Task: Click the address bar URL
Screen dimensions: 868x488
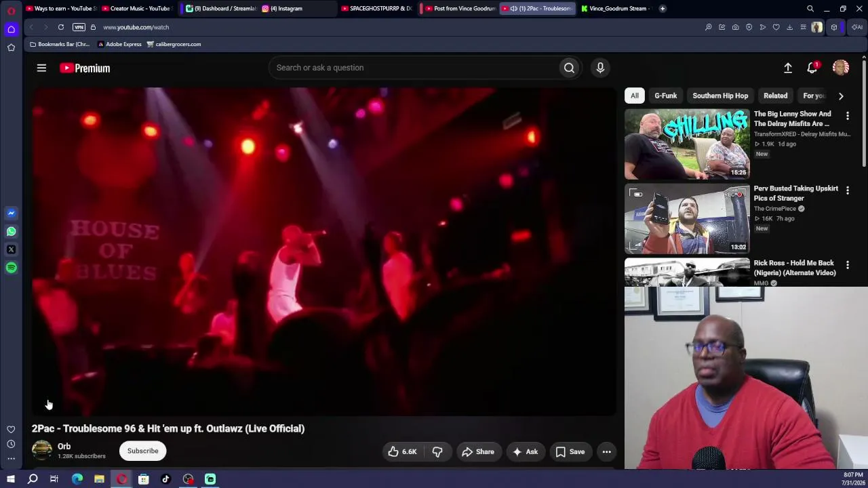Action: [136, 27]
